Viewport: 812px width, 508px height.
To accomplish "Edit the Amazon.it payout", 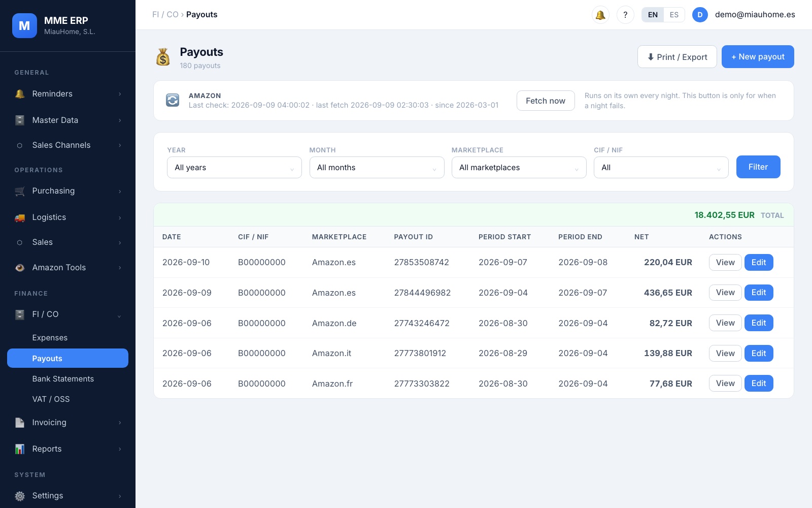I will (759, 353).
